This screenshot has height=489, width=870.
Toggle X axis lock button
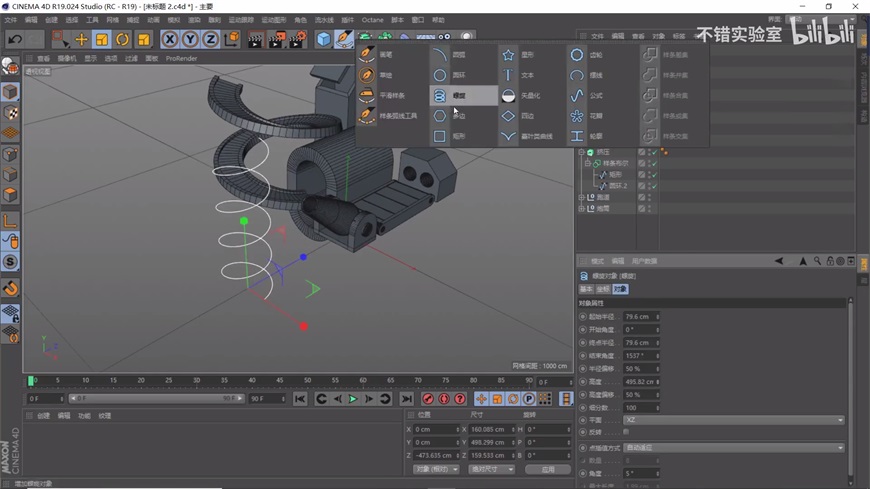pyautogui.click(x=169, y=40)
